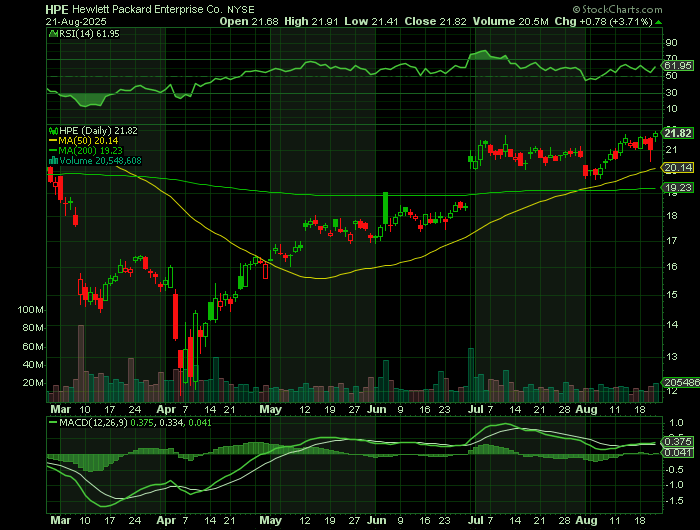Click the 18 price axis label
This screenshot has height=530, width=700.
click(671, 216)
